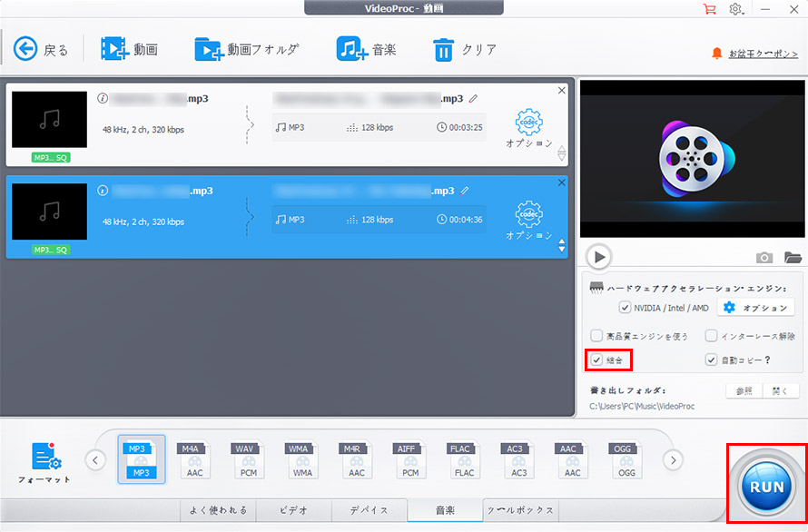808x532 pixels.
Task: Start conversion with RUN button
Action: (767, 486)
